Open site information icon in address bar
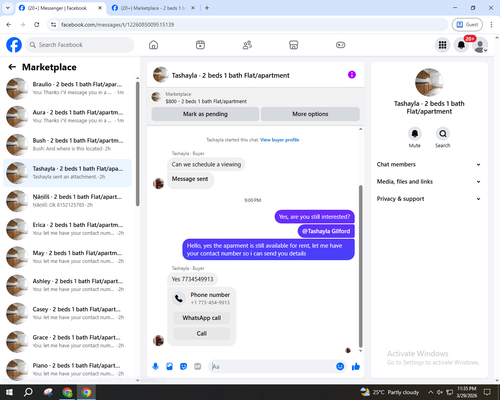 click(x=53, y=25)
